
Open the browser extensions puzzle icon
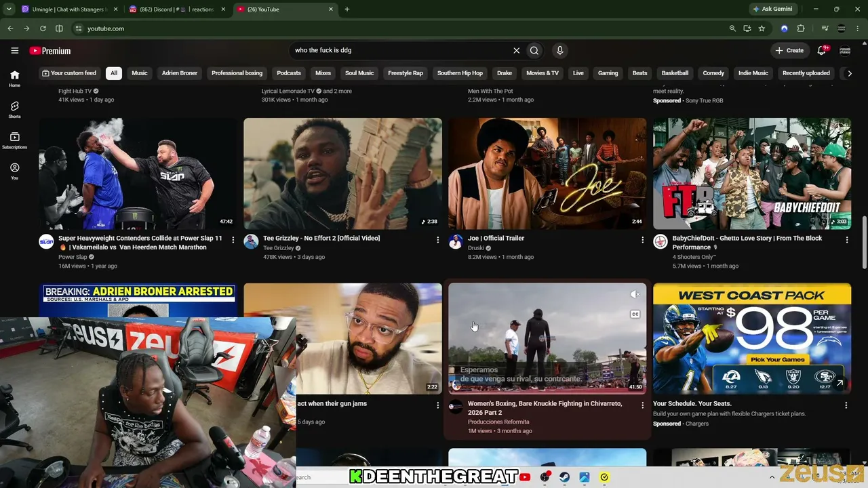tap(801, 28)
